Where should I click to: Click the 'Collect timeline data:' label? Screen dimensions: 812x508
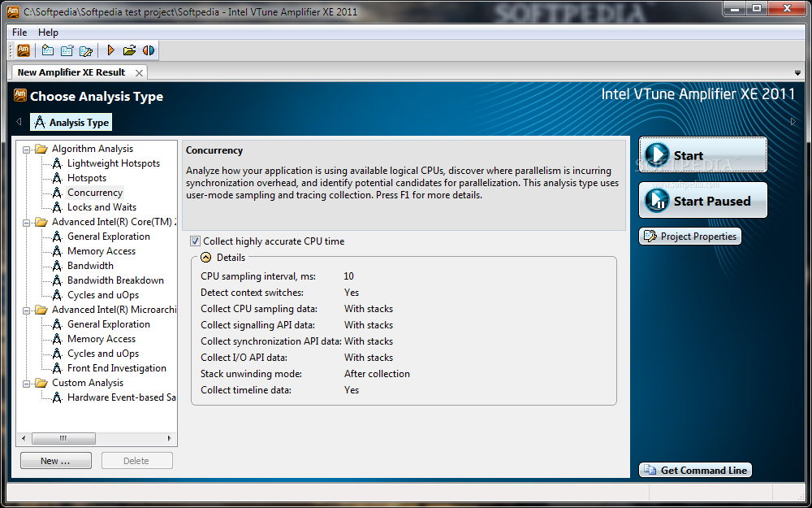tap(246, 390)
